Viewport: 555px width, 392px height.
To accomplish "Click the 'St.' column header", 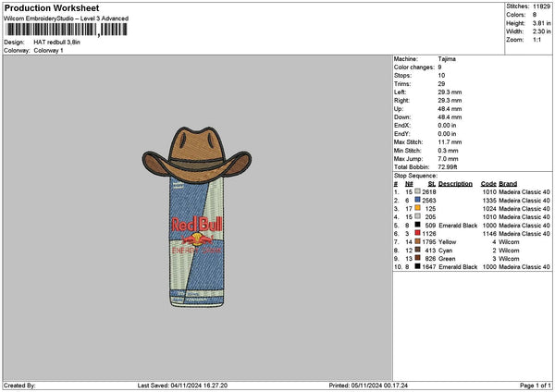I will click(x=432, y=184).
